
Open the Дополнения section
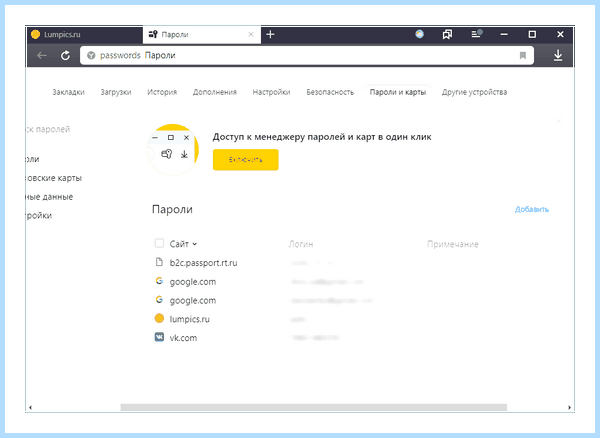click(x=215, y=92)
